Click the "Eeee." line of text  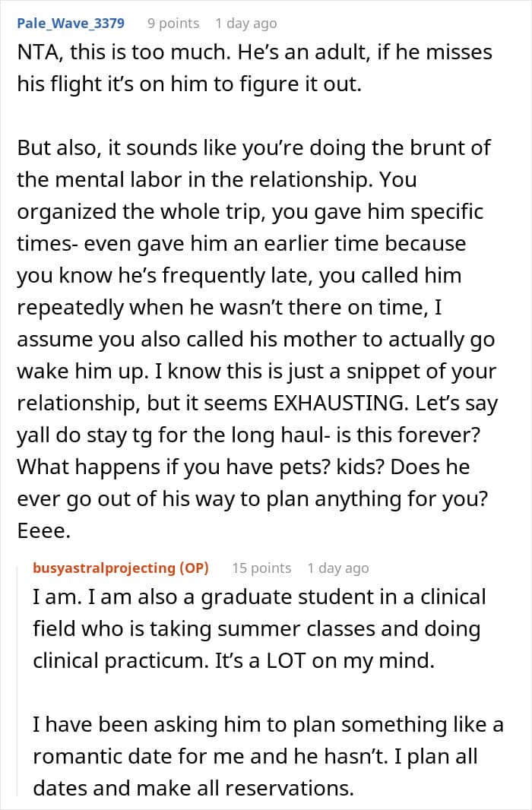pyautogui.click(x=43, y=532)
